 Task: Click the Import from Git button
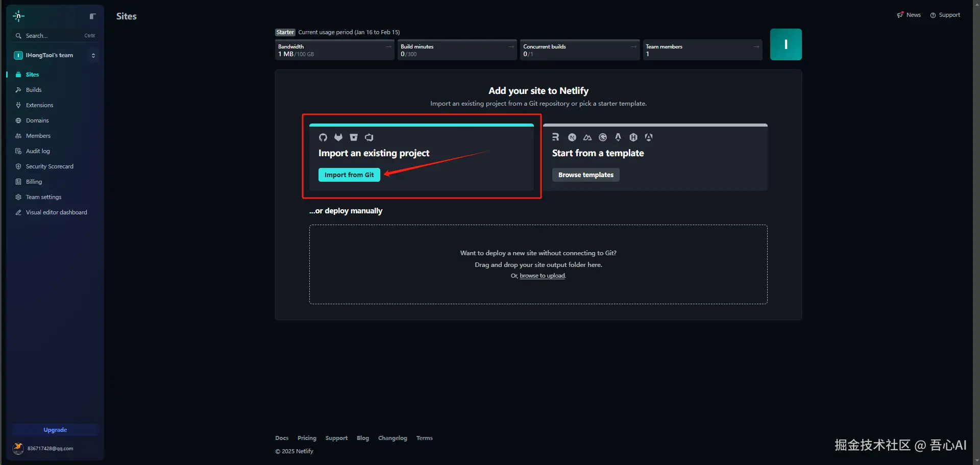click(x=349, y=175)
